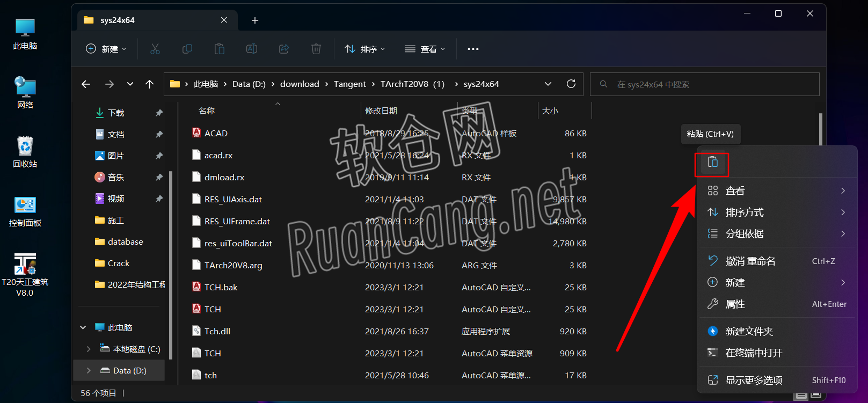This screenshot has width=868, height=403.
Task: Select the Tch.dll file
Action: click(217, 331)
